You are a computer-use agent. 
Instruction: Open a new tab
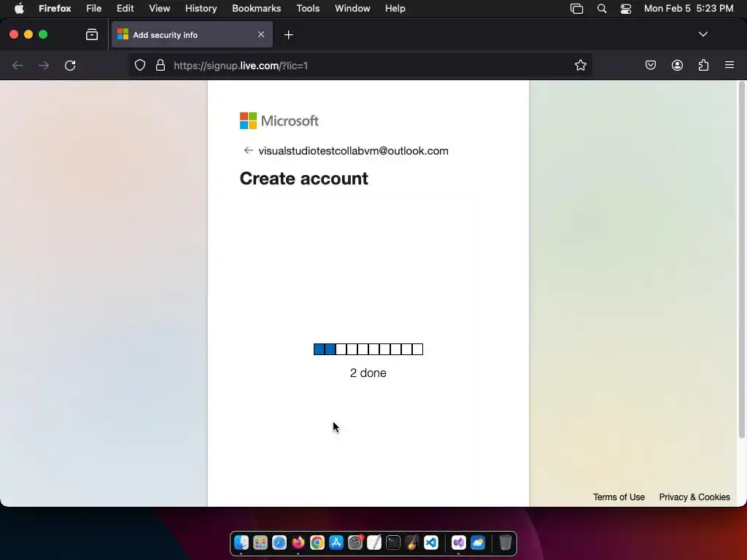point(289,35)
